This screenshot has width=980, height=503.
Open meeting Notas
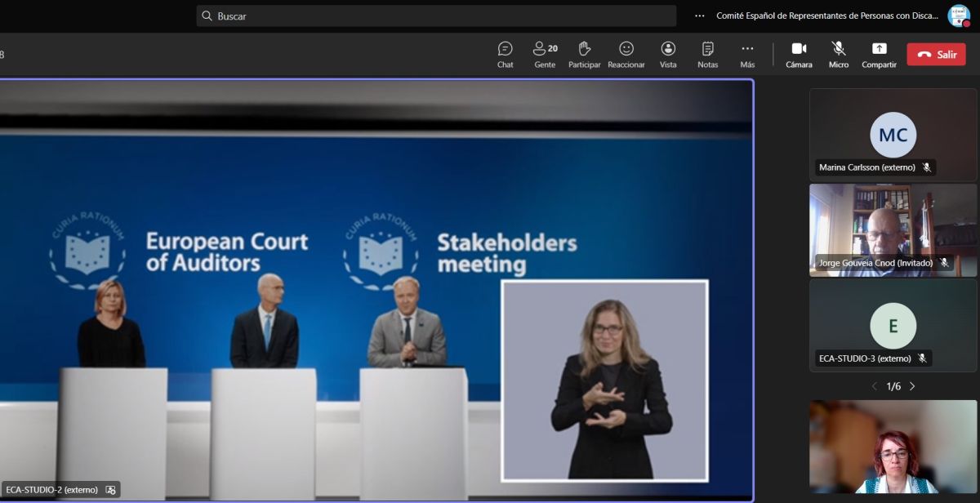pyautogui.click(x=707, y=55)
